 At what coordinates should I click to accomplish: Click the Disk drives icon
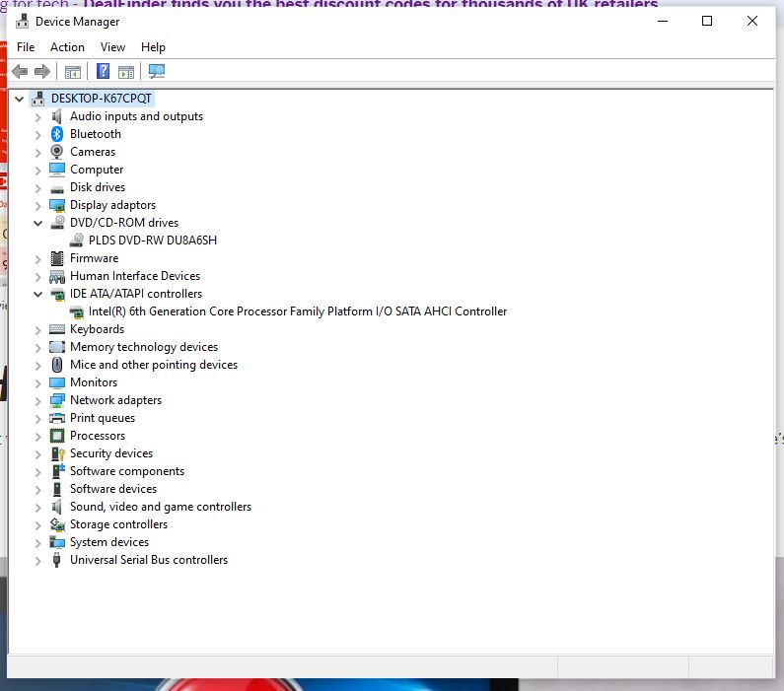tap(57, 189)
